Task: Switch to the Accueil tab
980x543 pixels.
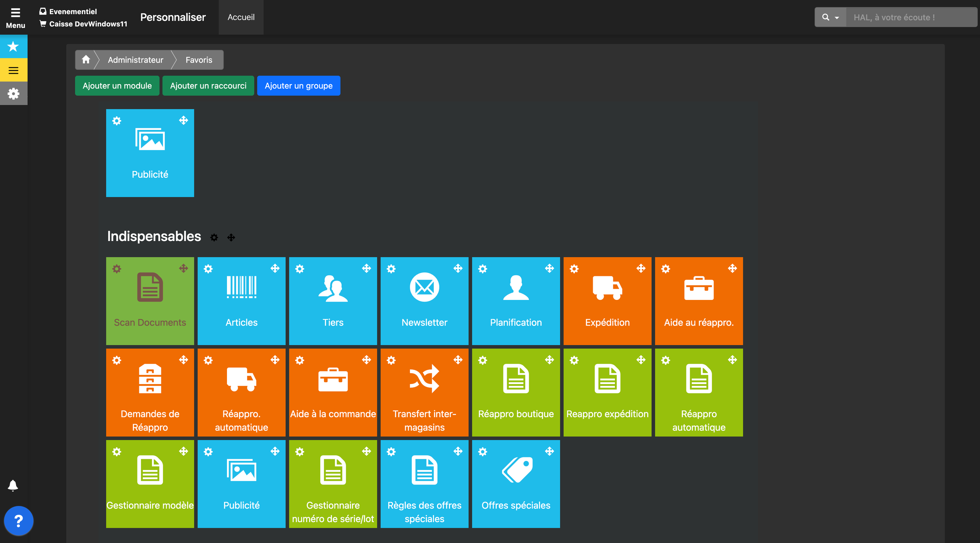Action: [x=241, y=17]
